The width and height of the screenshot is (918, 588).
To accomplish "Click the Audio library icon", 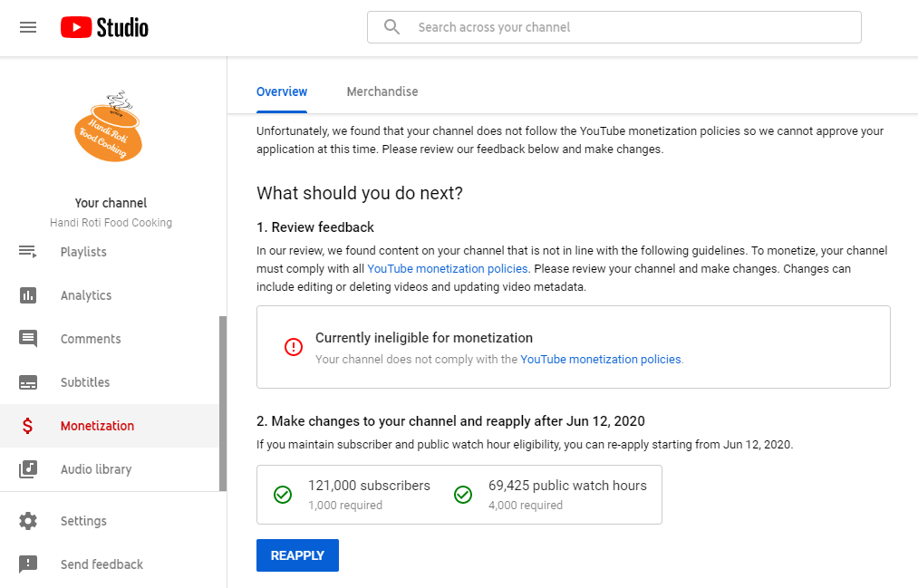I will tap(28, 469).
